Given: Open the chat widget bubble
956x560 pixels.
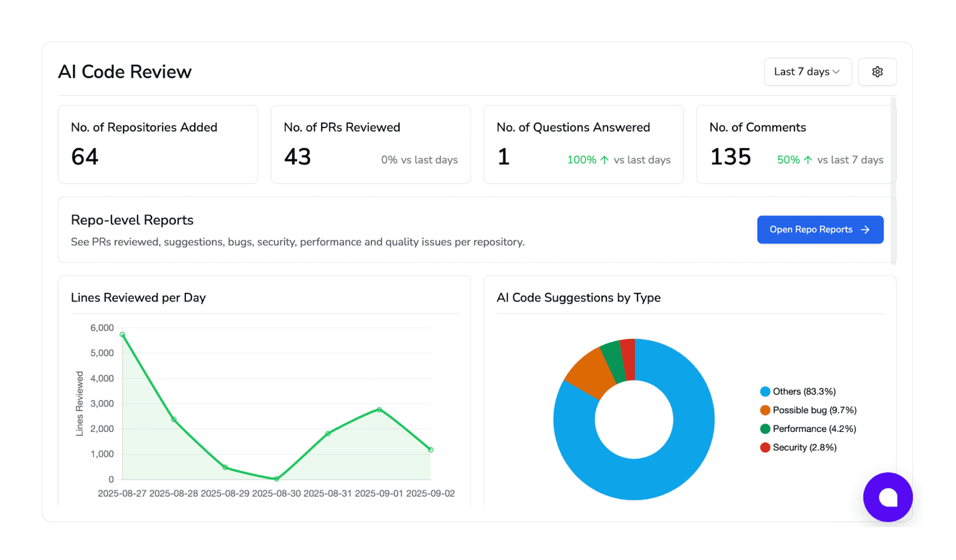Looking at the screenshot, I should click(888, 497).
